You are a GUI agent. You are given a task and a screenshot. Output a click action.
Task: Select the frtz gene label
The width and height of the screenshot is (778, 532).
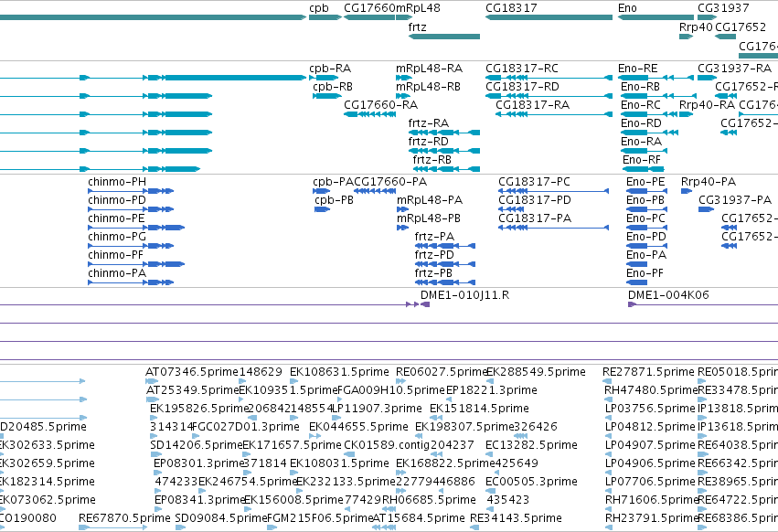417,27
